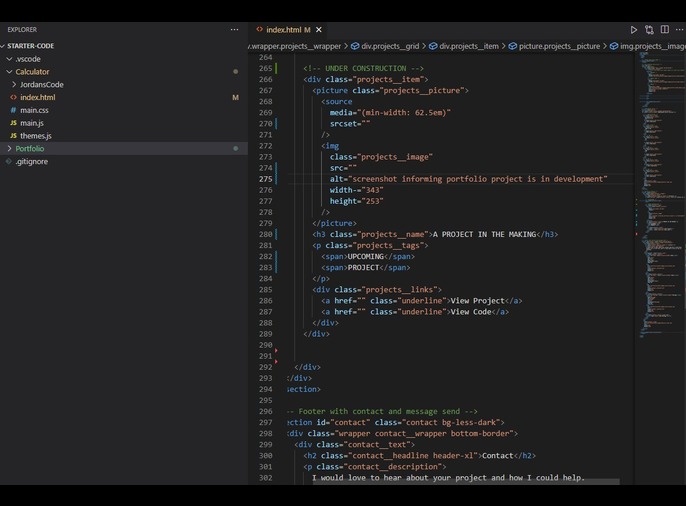
Task: Click the srcset attribute on line 270
Action: point(350,124)
